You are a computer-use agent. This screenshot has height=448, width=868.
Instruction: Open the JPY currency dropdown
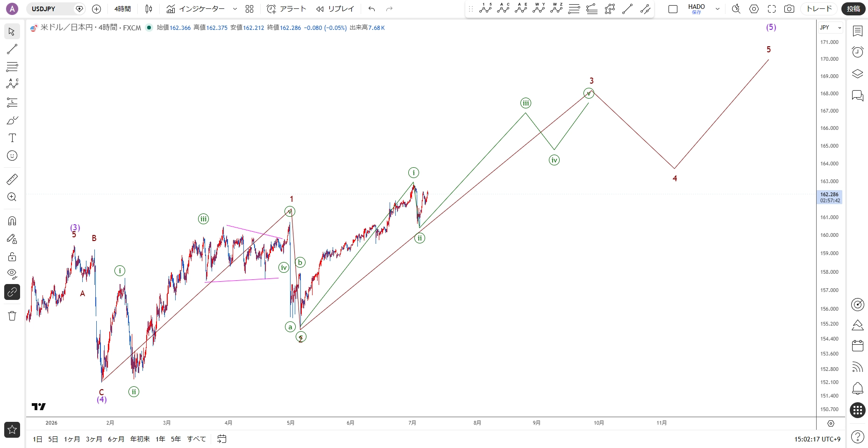[x=831, y=28]
